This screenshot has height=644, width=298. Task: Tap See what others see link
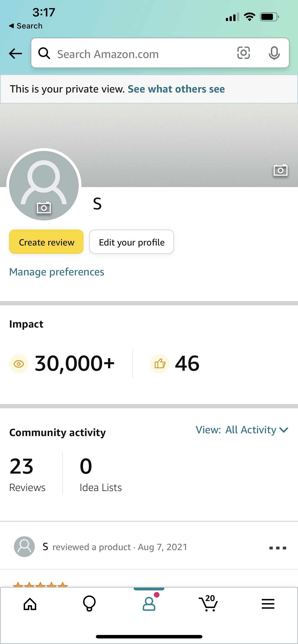pyautogui.click(x=176, y=89)
